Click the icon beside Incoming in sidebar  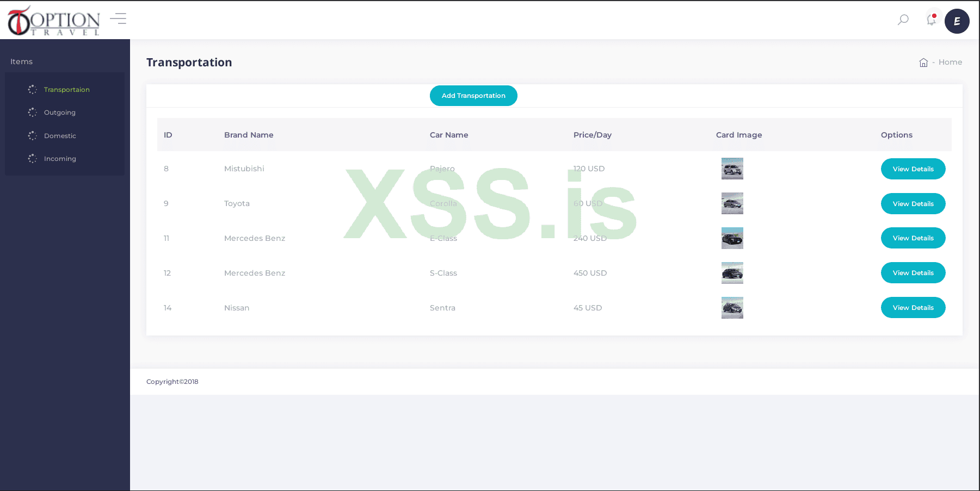click(33, 159)
